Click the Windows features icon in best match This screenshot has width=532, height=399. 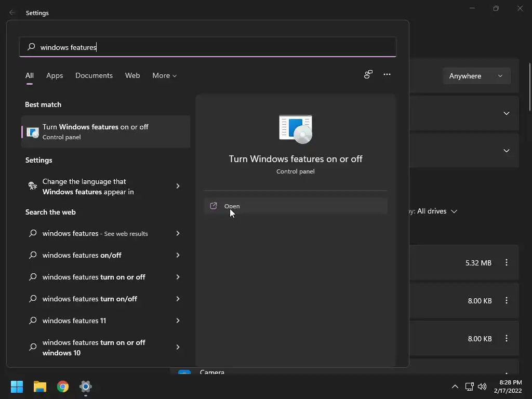pos(33,132)
